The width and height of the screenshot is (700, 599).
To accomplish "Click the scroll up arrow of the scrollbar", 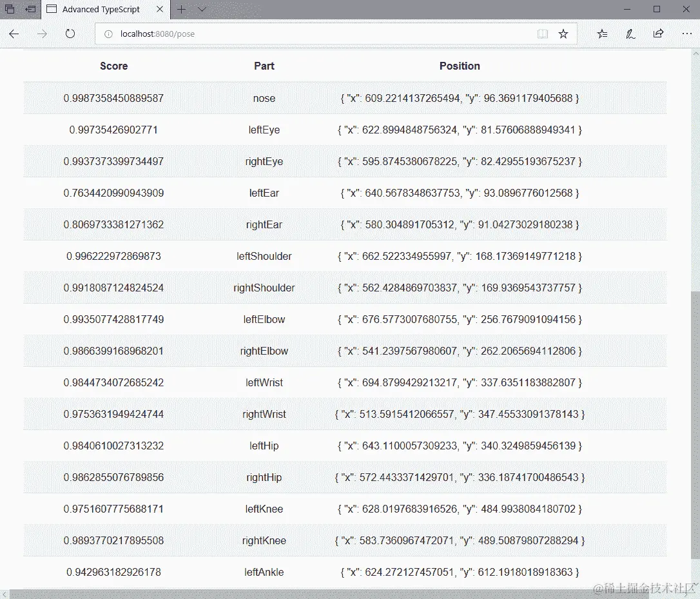I will pos(695,53).
